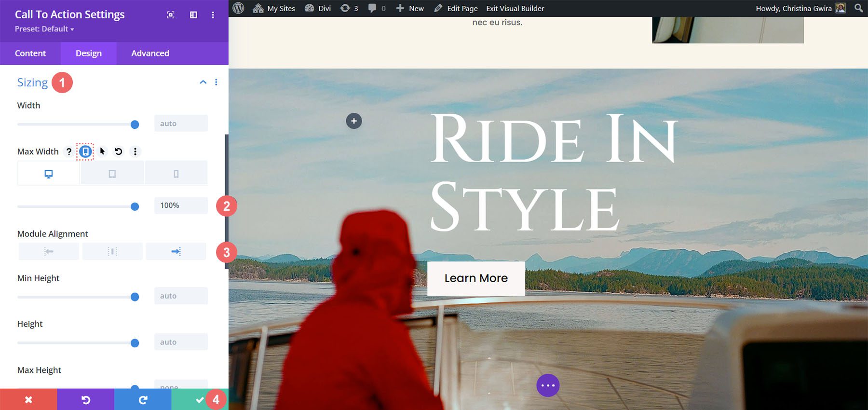Viewport: 868px width, 410px height.
Task: Select center module alignment
Action: [x=112, y=251]
